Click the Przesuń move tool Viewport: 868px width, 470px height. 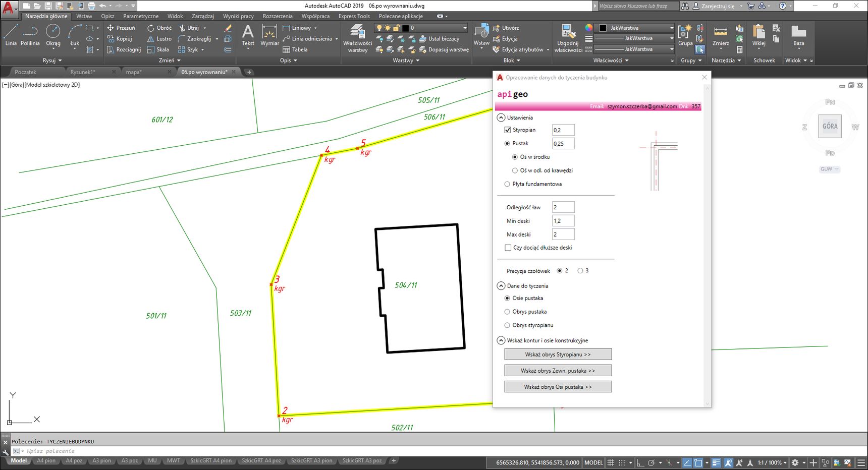pos(121,28)
